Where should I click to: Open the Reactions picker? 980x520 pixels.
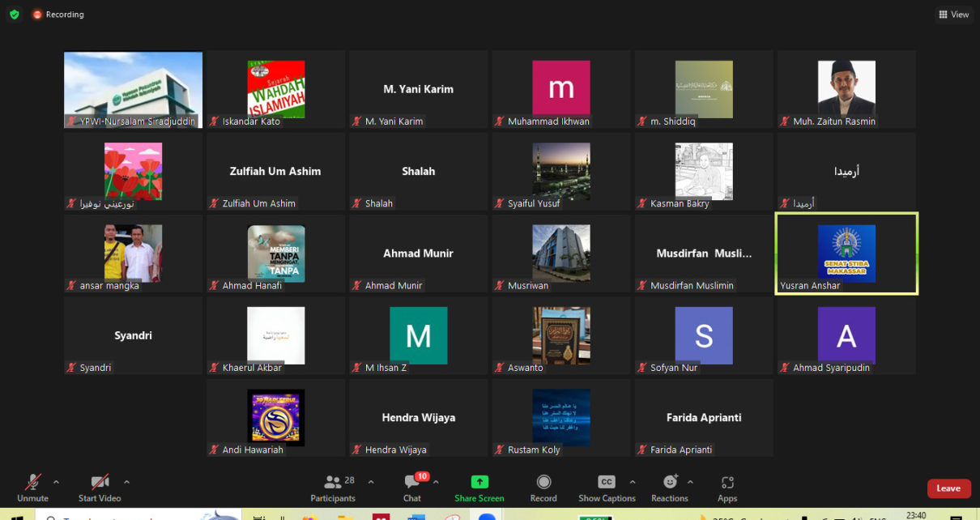[x=670, y=488]
